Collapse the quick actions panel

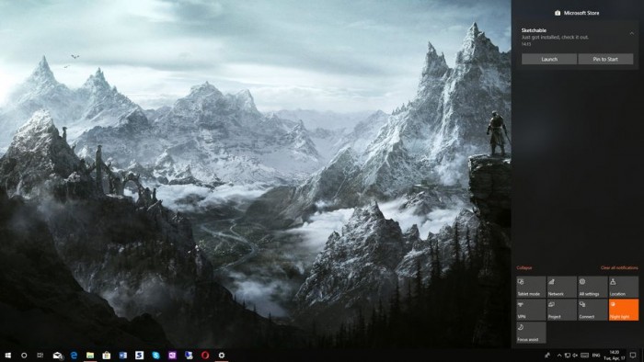point(524,267)
